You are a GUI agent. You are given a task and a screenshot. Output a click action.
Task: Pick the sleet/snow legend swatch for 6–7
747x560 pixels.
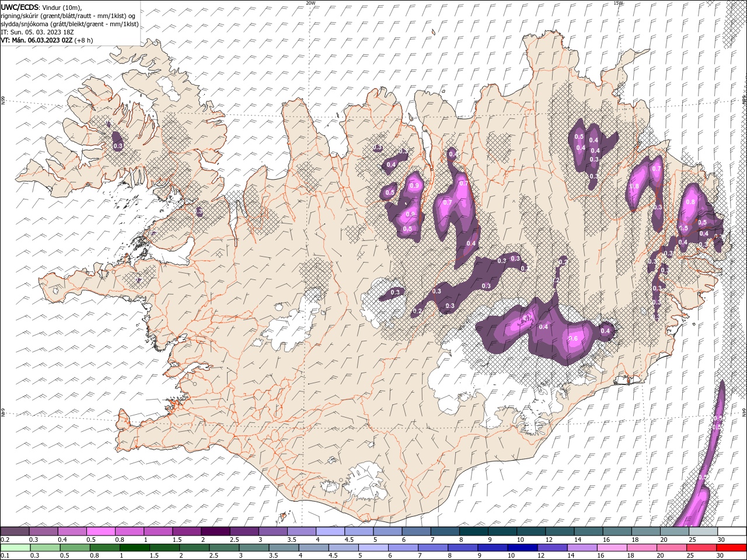(x=416, y=531)
